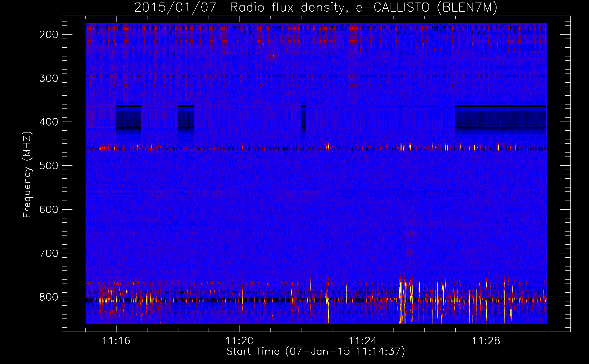Click the 600 frequency tick label
Viewport: 589px width, 364px height.
tap(49, 209)
